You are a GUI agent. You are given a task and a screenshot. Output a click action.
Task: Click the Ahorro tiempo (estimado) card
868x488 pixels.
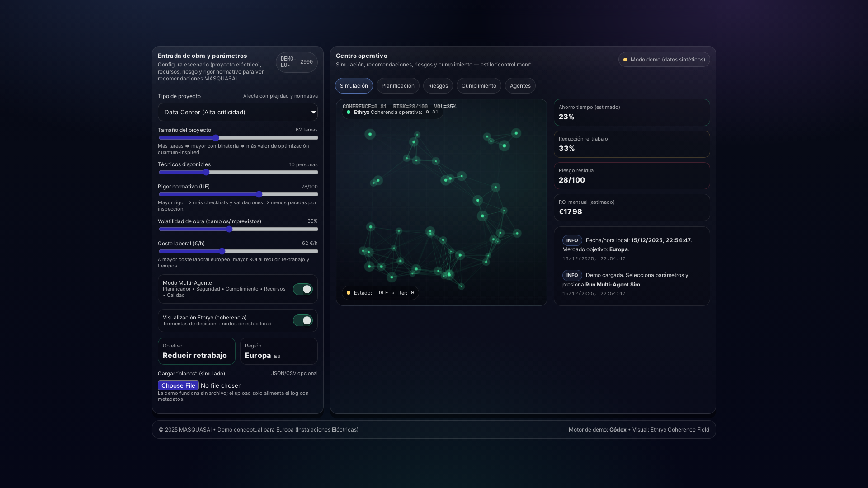pos(632,113)
